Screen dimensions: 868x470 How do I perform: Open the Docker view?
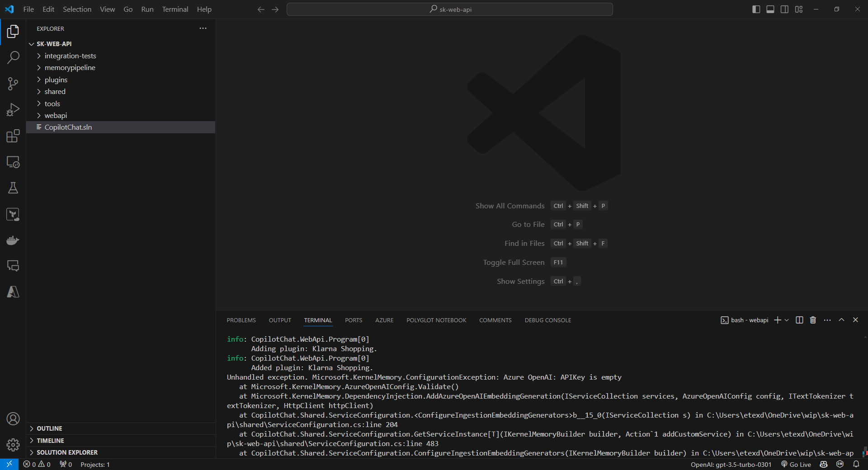click(13, 240)
